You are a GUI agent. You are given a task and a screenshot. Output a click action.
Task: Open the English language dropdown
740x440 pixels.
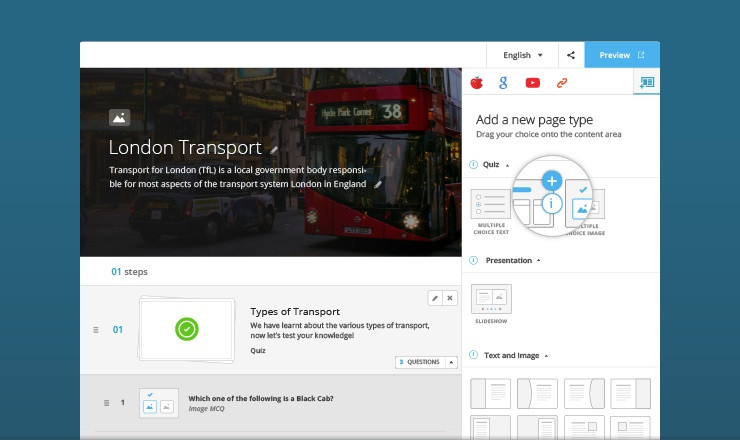[522, 55]
